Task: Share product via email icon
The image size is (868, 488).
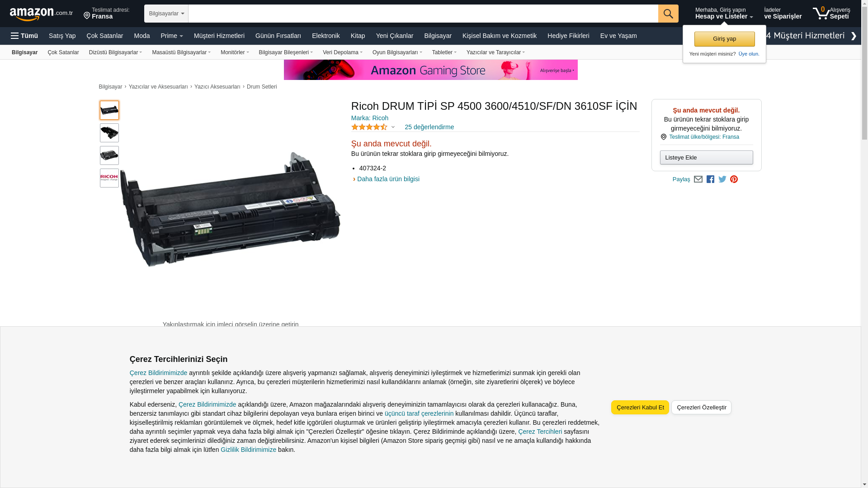Action: click(x=698, y=179)
